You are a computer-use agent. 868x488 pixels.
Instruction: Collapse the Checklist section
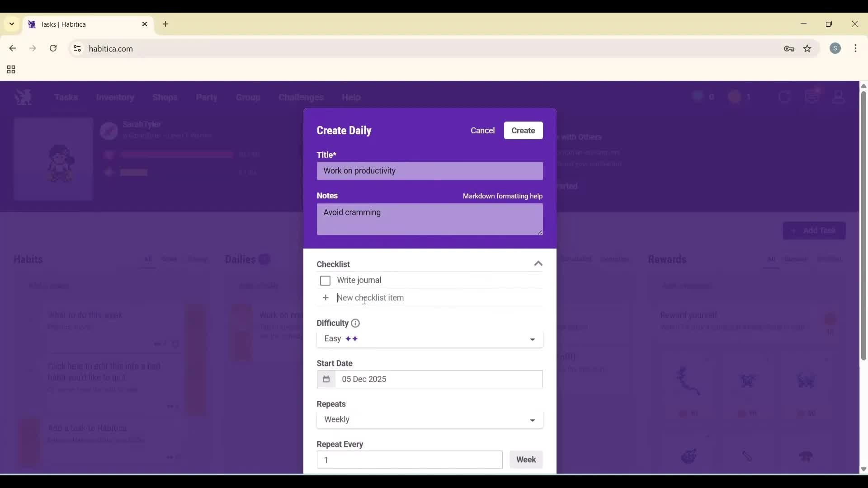[x=538, y=263]
